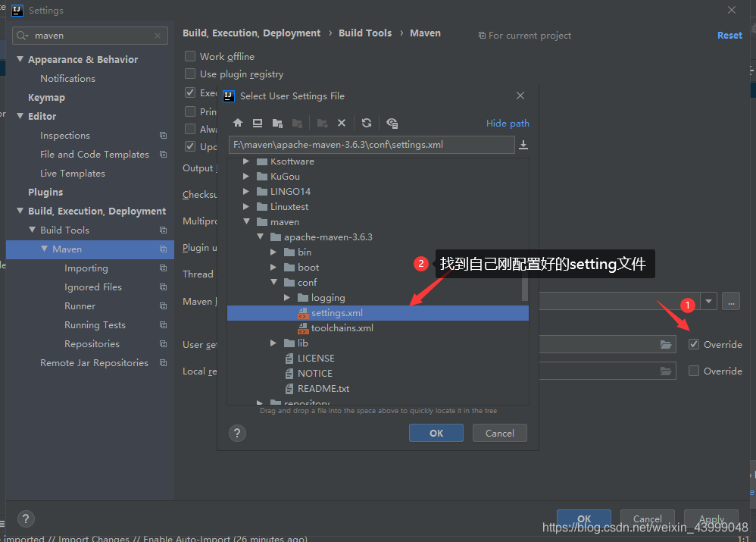Open Maven home directory dropdown

[708, 301]
